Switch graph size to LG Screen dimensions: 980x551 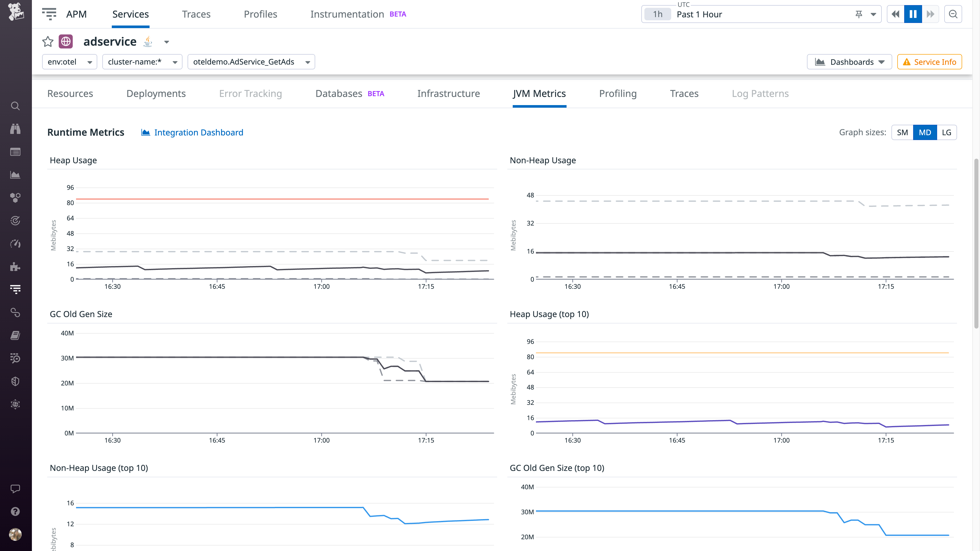(947, 132)
